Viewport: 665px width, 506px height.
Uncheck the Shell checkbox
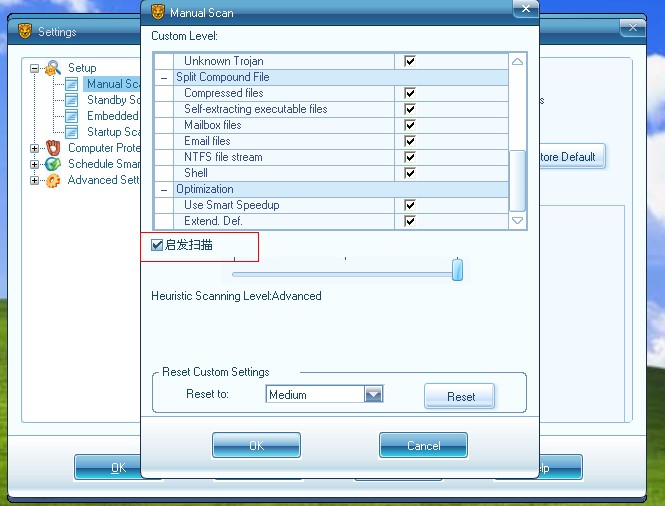pos(410,173)
